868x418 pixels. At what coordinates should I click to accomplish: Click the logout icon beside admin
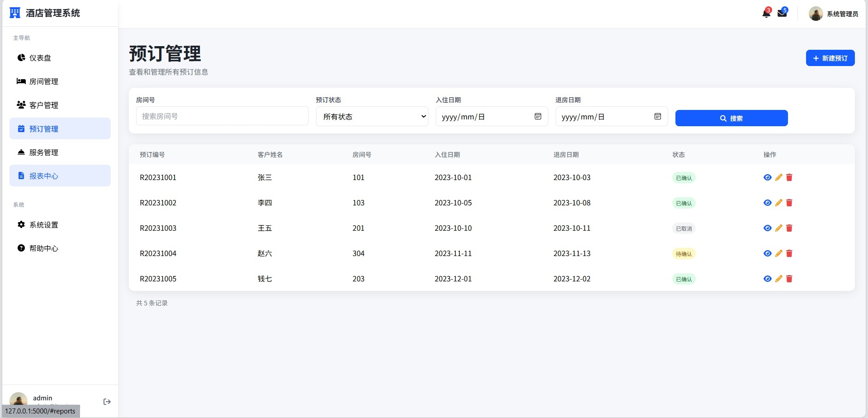click(107, 402)
